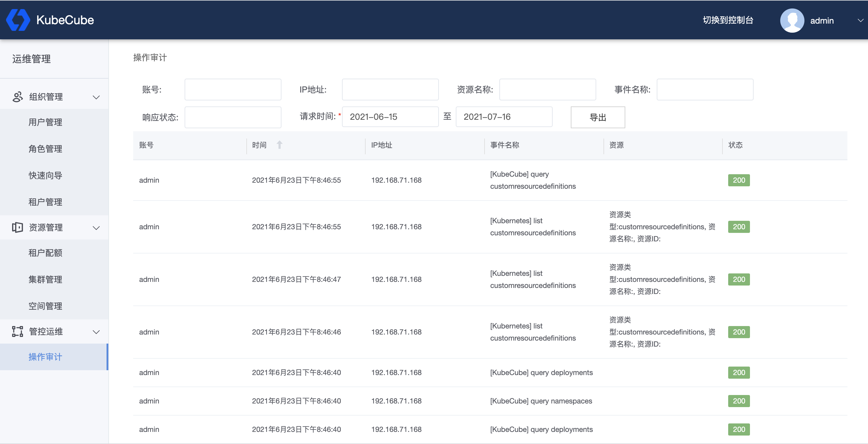Viewport: 868px width, 444px height.
Task: Click 200 status of query namespaces row
Action: (x=738, y=401)
